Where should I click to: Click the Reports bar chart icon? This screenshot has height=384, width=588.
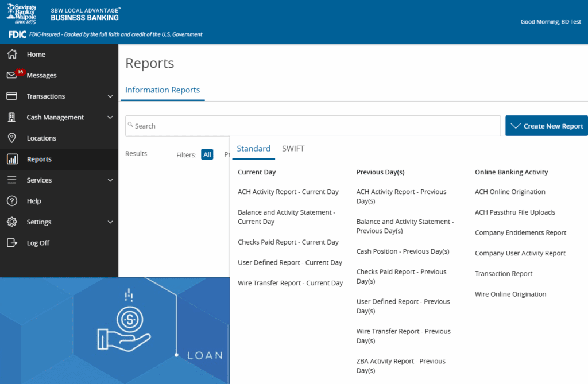pos(11,160)
